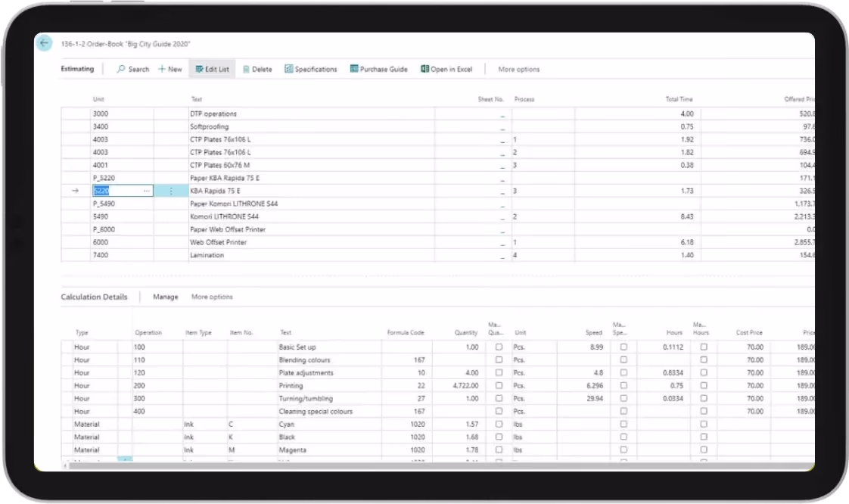
Task: Select unit cell "P_5490"
Action: click(x=104, y=204)
